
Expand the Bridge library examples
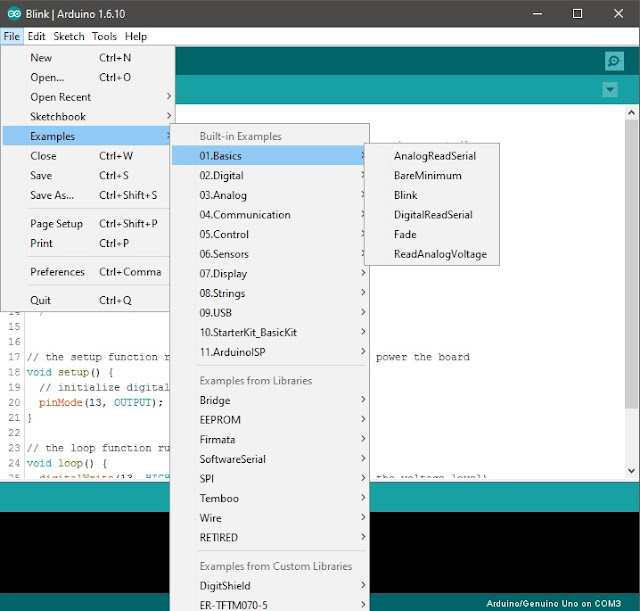point(269,400)
